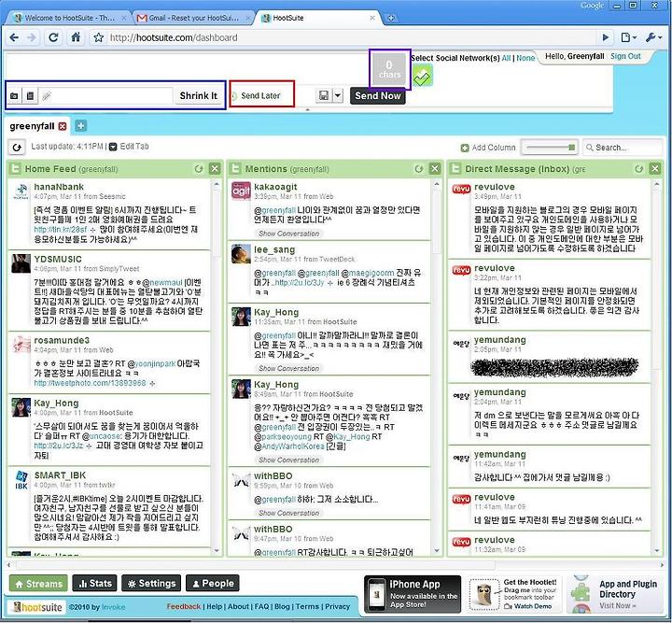Refresh the Direct Message Inbox column
Image resolution: width=672 pixels, height=623 pixels.
[x=639, y=169]
